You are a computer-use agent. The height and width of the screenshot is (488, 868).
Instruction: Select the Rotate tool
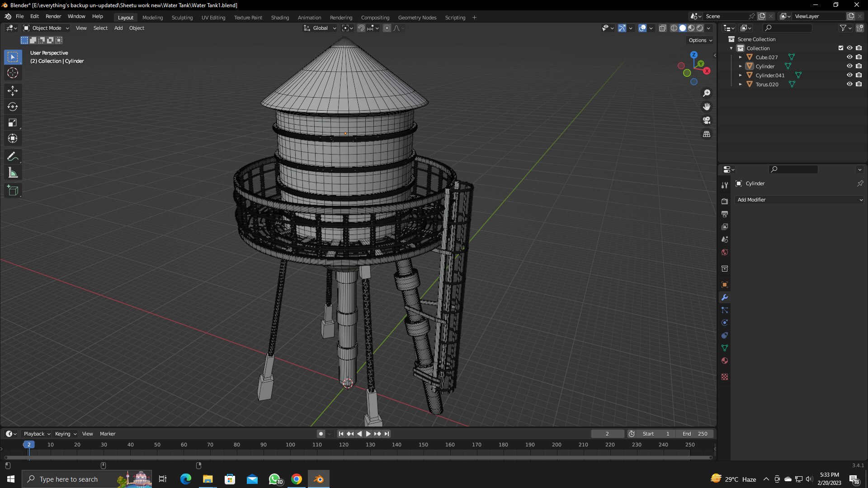tap(13, 107)
